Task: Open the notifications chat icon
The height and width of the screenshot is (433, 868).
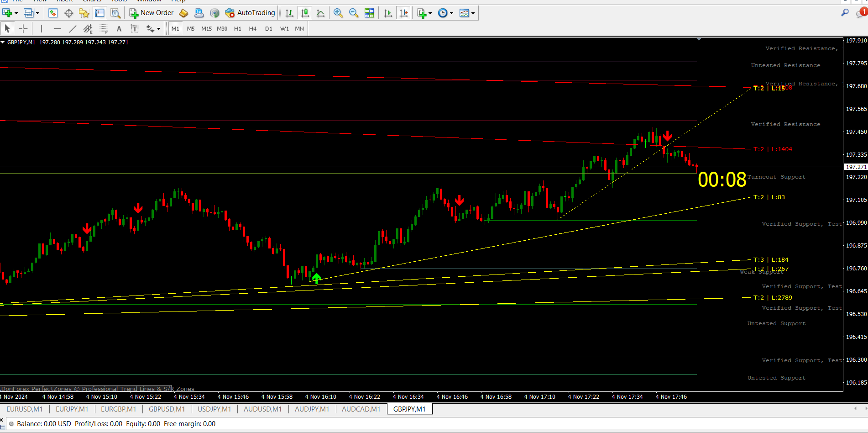Action: 861,13
